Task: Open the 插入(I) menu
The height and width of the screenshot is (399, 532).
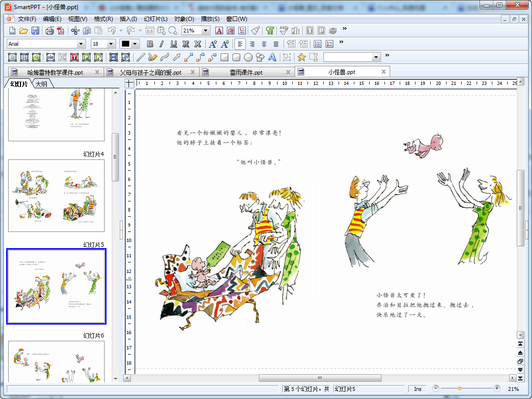Action: click(x=128, y=19)
